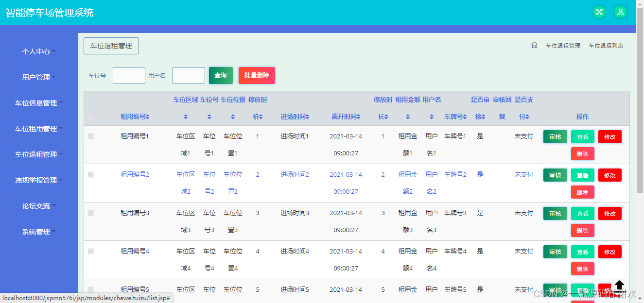Click 删除 for 租用编号2
The height and width of the screenshot is (303, 644).
[583, 192]
